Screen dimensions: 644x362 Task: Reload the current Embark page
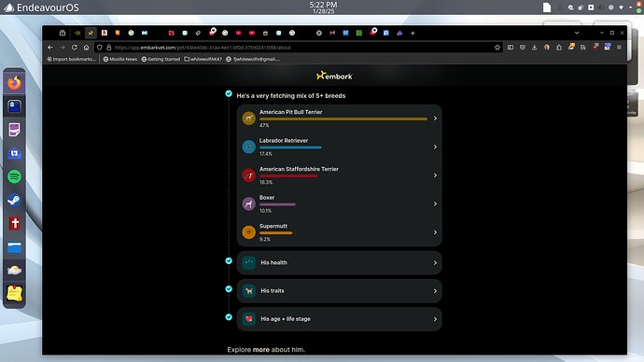(x=75, y=48)
